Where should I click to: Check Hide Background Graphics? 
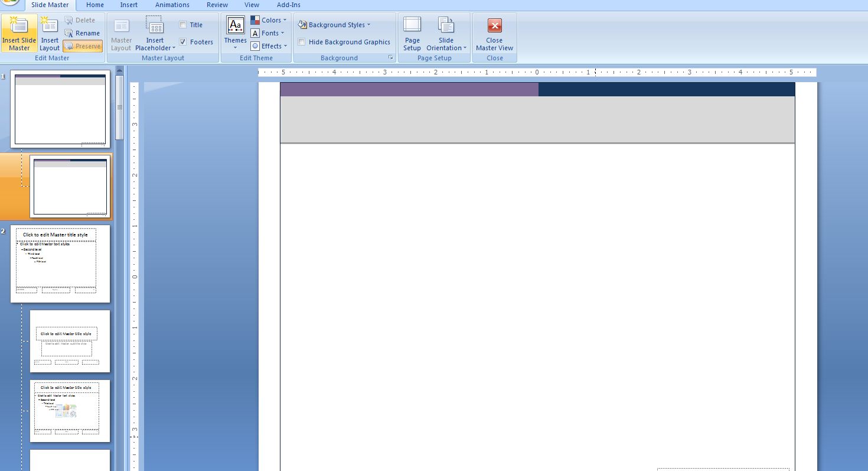coord(302,42)
